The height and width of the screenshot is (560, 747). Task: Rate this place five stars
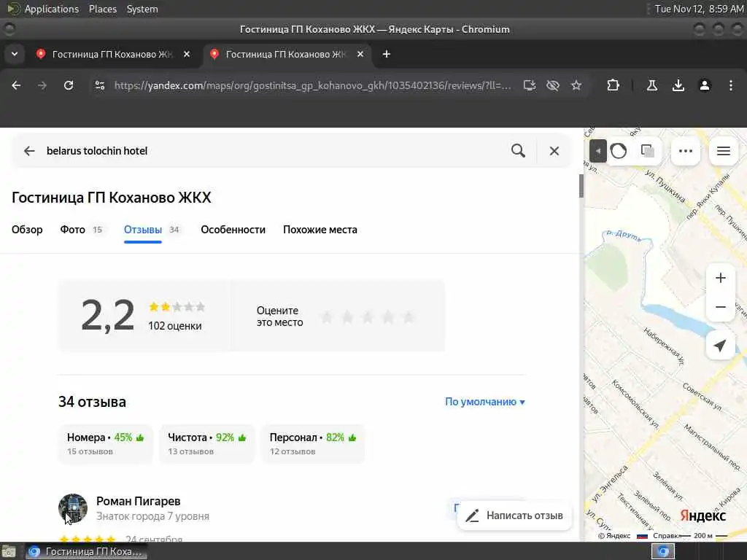tap(409, 316)
